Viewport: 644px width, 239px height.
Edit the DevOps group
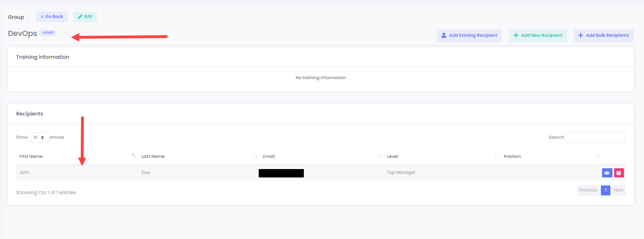pos(85,17)
